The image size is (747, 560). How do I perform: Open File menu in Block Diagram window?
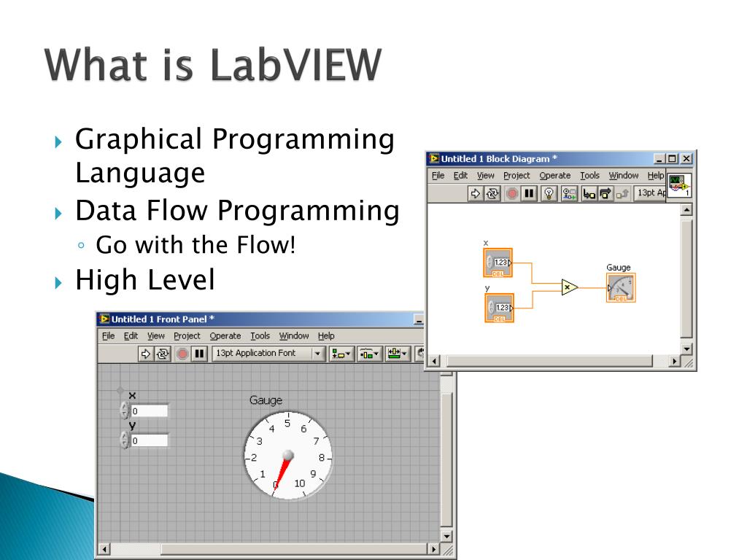click(x=438, y=175)
